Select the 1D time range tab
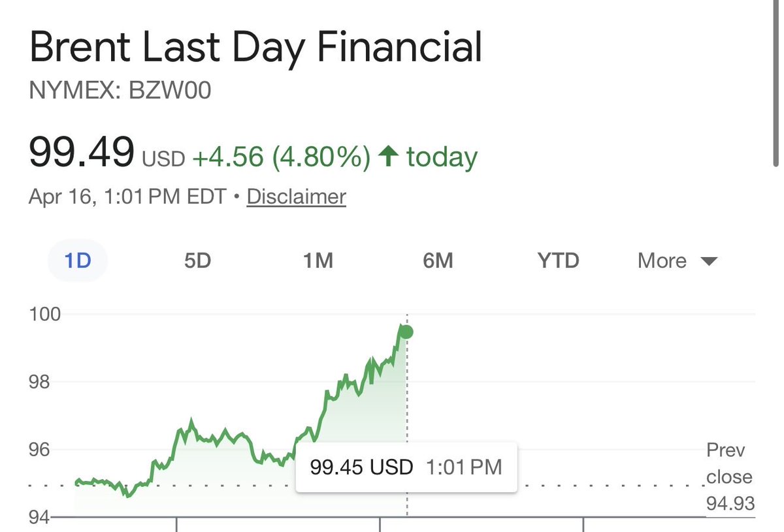The image size is (784, 532). [x=78, y=261]
